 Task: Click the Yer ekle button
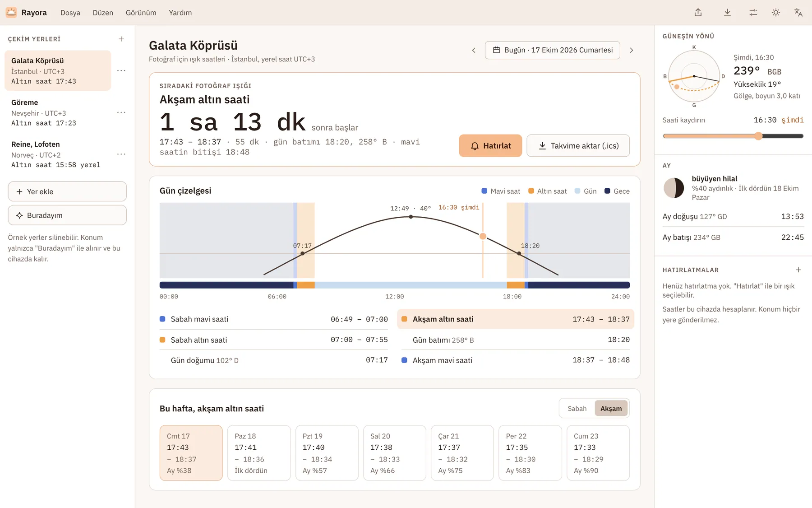[x=67, y=191]
